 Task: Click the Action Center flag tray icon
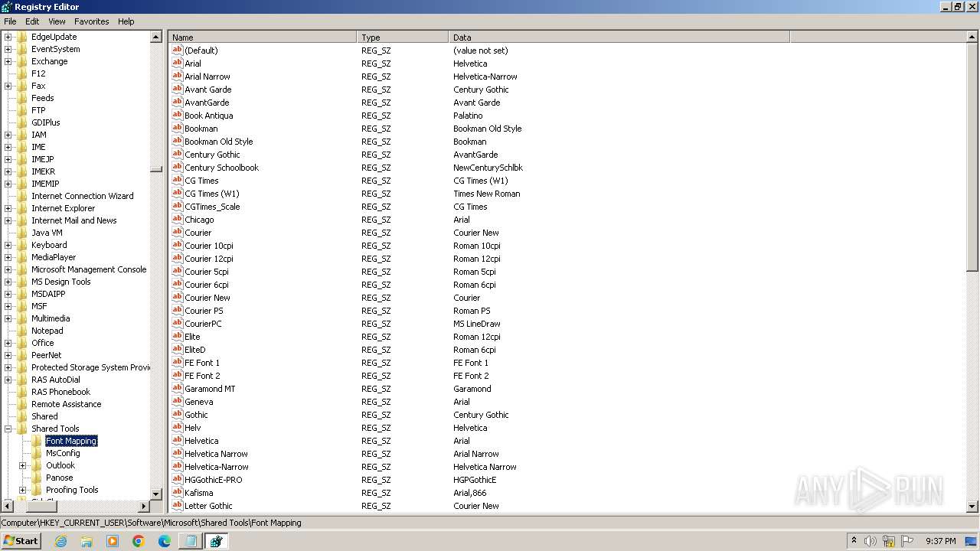[907, 541]
